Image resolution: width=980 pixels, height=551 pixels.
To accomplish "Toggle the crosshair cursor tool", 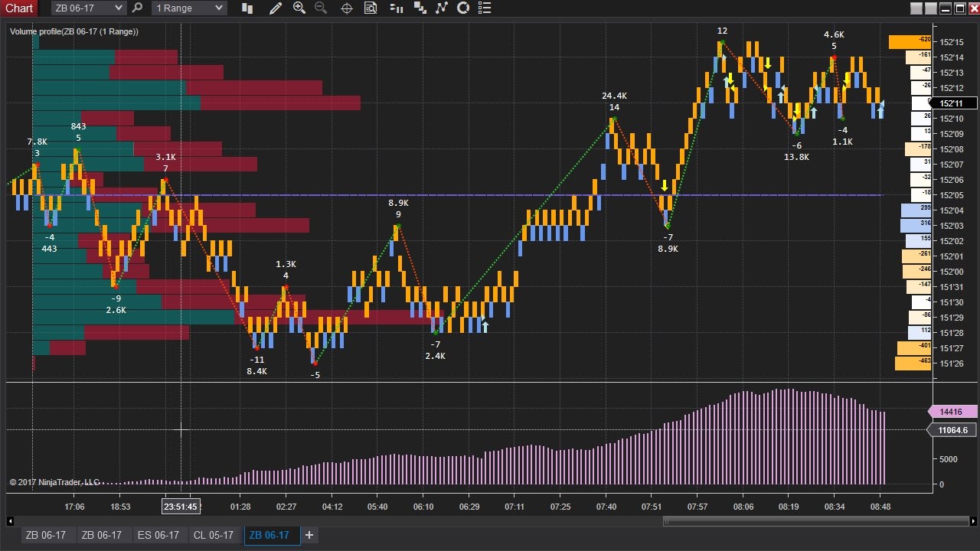I will (346, 8).
